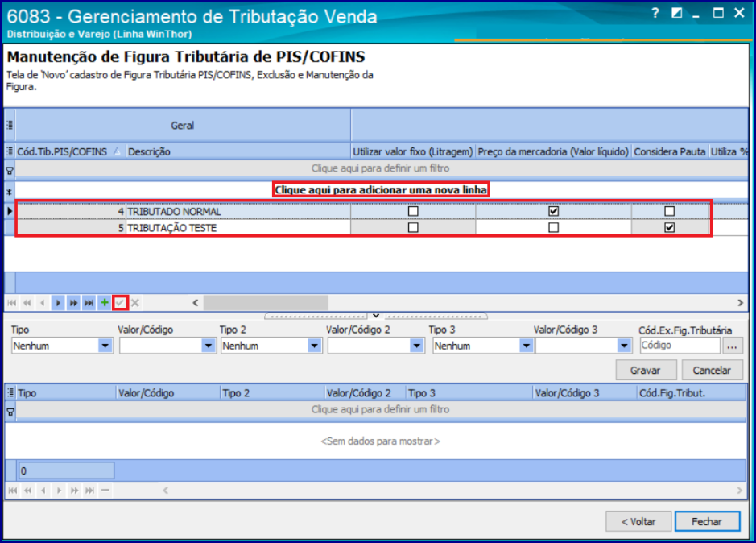Select the TRIBUTADO NORMAL description cell

[238, 211]
